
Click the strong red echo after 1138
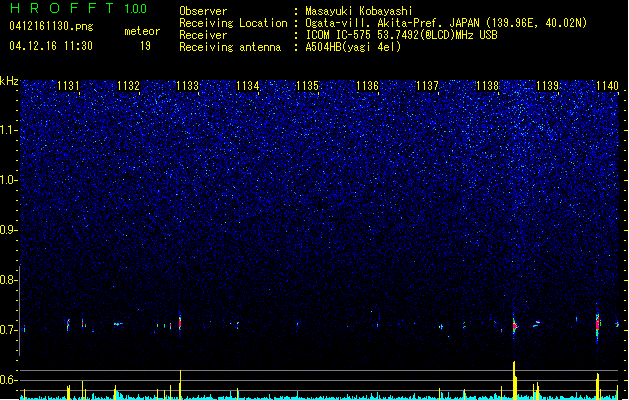tap(515, 326)
